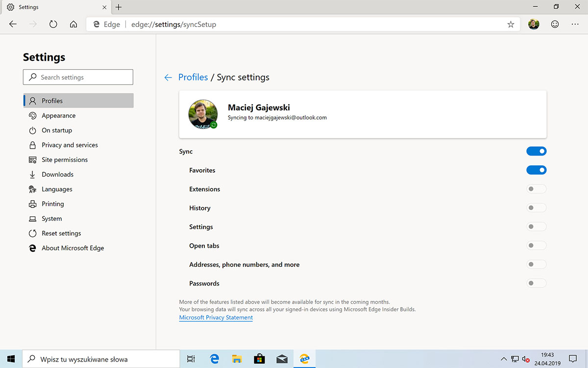
Task: Go to Site permissions settings
Action: 78,160
